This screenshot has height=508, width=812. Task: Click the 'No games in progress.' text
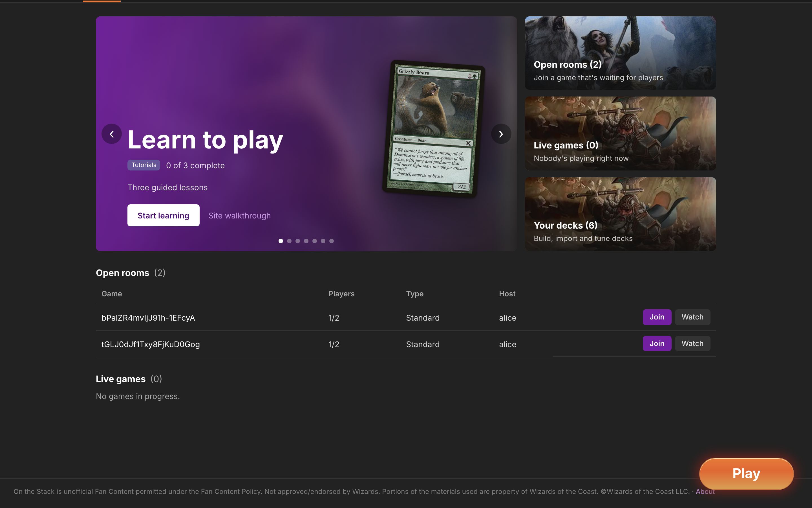point(138,397)
